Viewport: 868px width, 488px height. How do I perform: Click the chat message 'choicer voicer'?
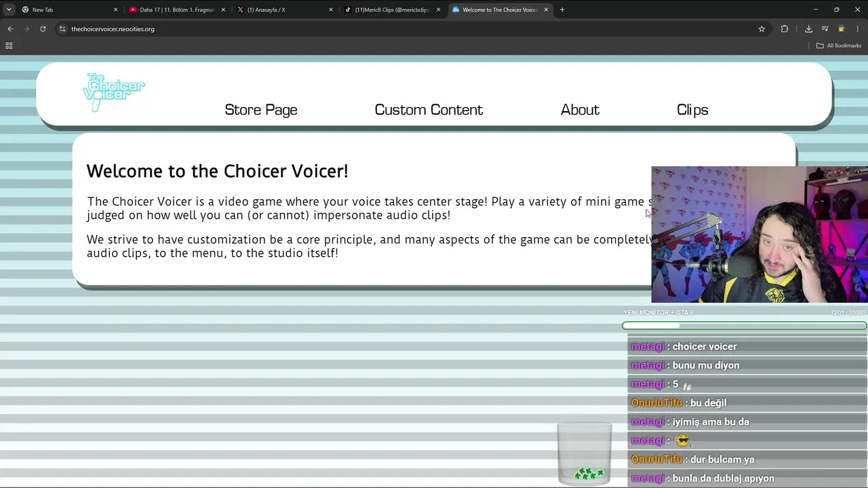[x=705, y=346]
